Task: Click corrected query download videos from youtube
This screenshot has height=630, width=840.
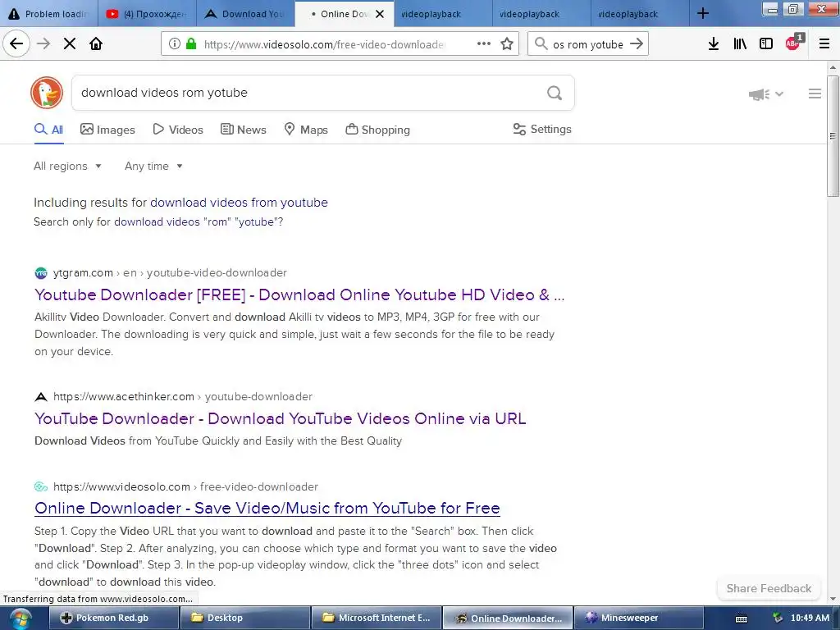Action: [x=239, y=203]
